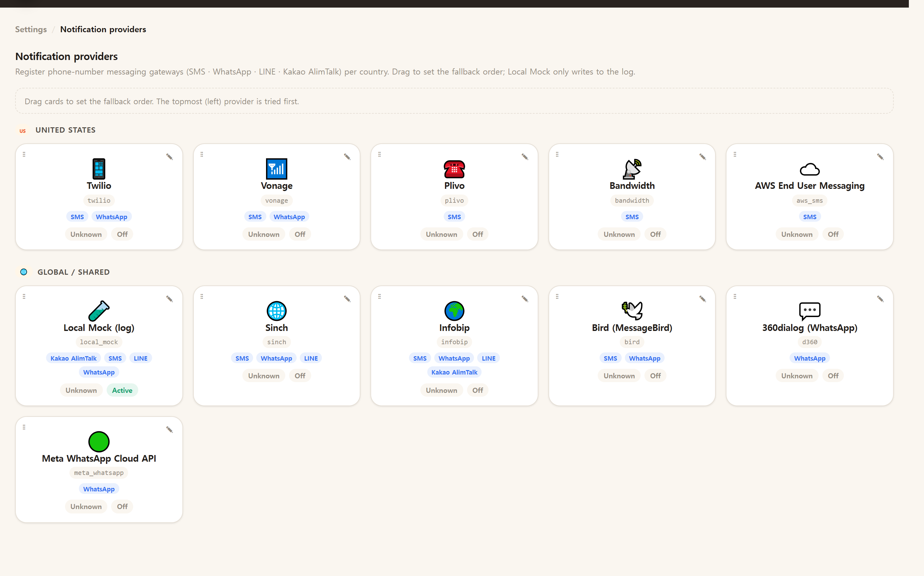Grab the Local Mock card drag handle
The height and width of the screenshot is (576, 924).
[x=24, y=297]
